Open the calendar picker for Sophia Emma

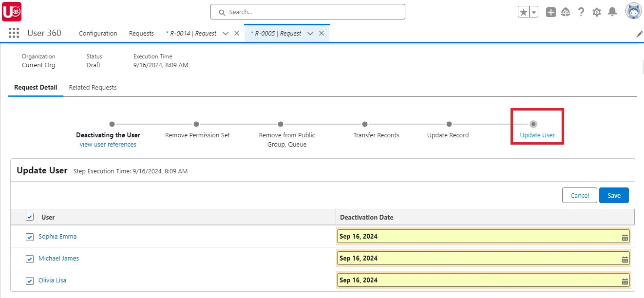(x=625, y=238)
